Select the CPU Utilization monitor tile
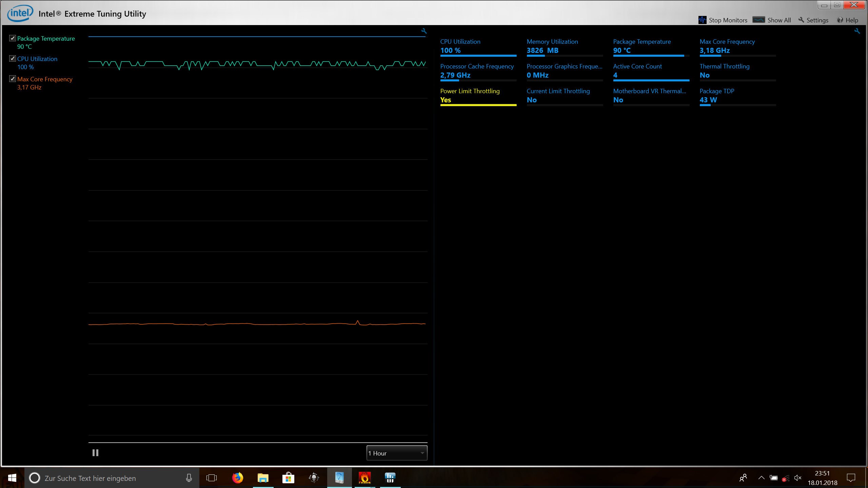Image resolution: width=868 pixels, height=488 pixels. 478,47
